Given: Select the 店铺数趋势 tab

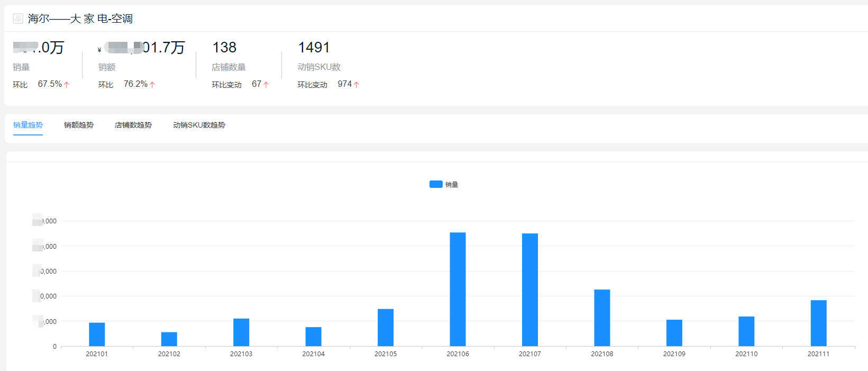Looking at the screenshot, I should coord(133,125).
